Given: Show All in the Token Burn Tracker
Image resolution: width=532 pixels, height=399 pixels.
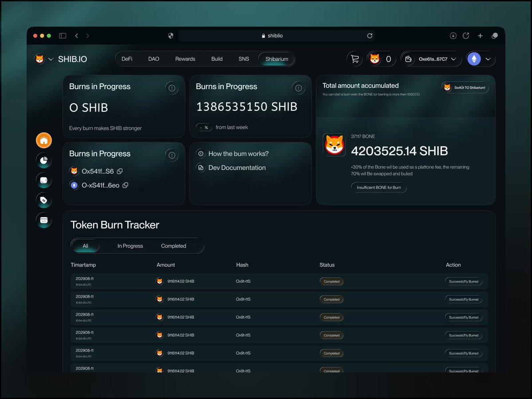Looking at the screenshot, I should pyautogui.click(x=86, y=246).
